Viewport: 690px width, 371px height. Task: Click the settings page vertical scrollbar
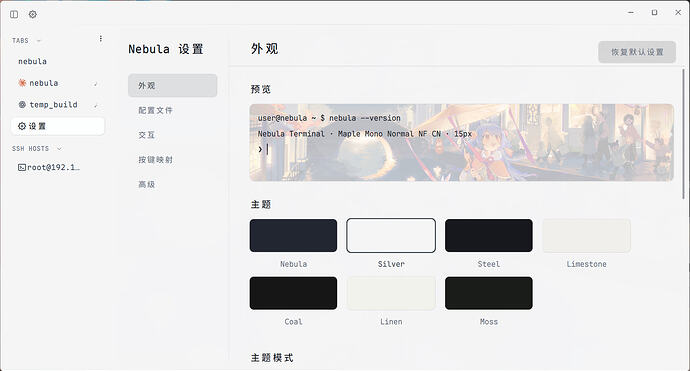pyautogui.click(x=683, y=134)
